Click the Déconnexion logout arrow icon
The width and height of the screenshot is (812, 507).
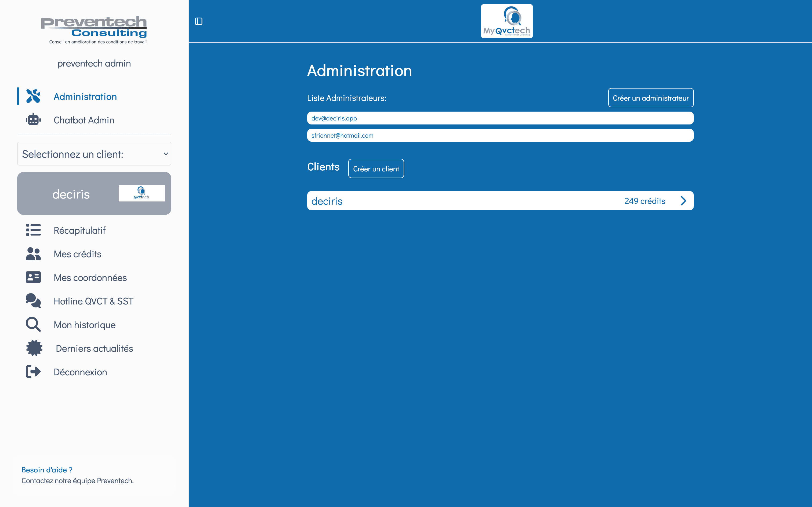coord(33,372)
